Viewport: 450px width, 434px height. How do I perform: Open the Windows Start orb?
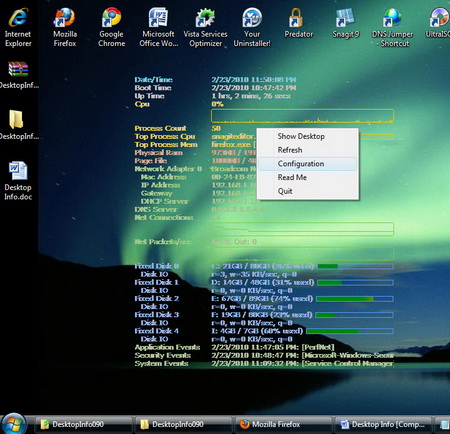[13, 424]
